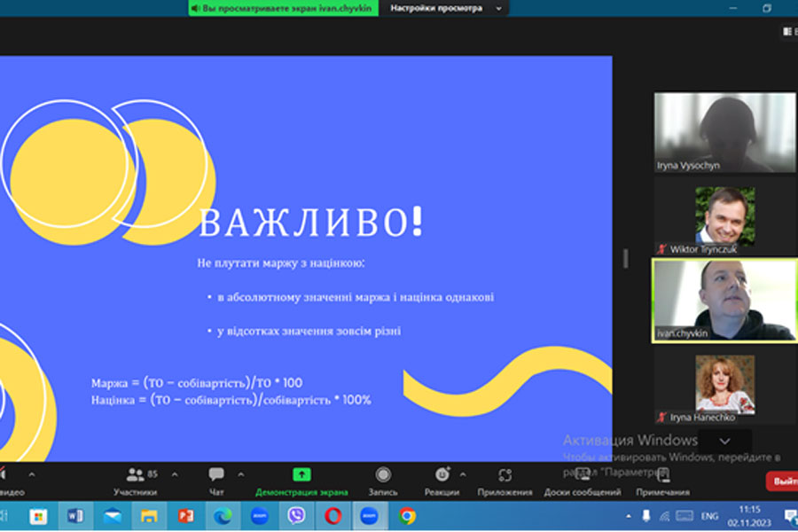Open PowerPoint from the taskbar
The height and width of the screenshot is (532, 798).
click(x=186, y=516)
